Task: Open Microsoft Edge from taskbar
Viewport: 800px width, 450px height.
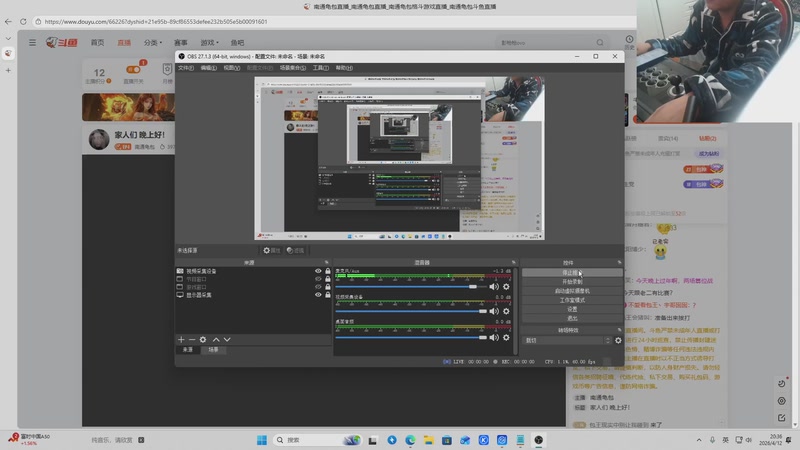Action: tap(410, 440)
